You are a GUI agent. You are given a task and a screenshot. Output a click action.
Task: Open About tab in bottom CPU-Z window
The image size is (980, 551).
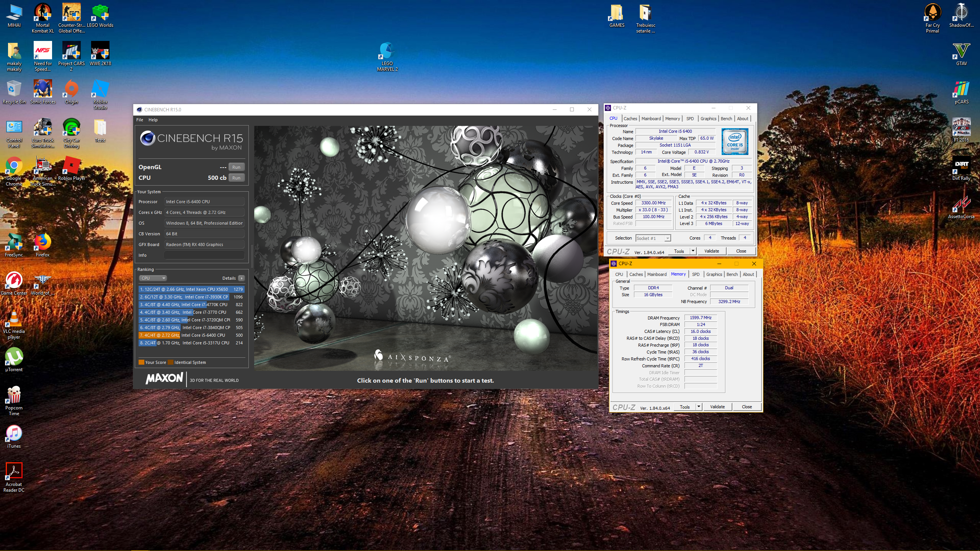(x=748, y=274)
